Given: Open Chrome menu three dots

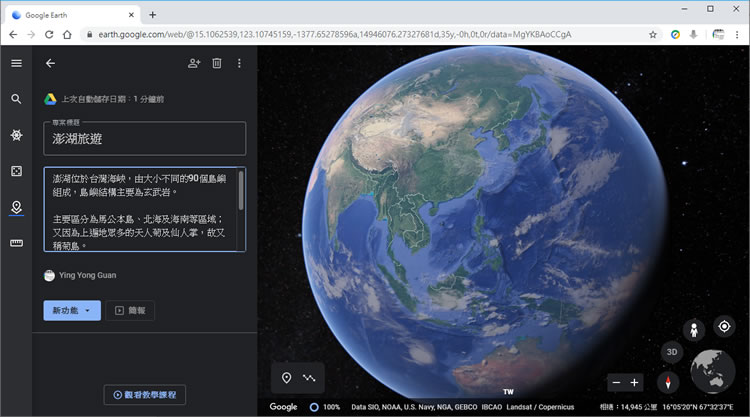Looking at the screenshot, I should click(737, 34).
